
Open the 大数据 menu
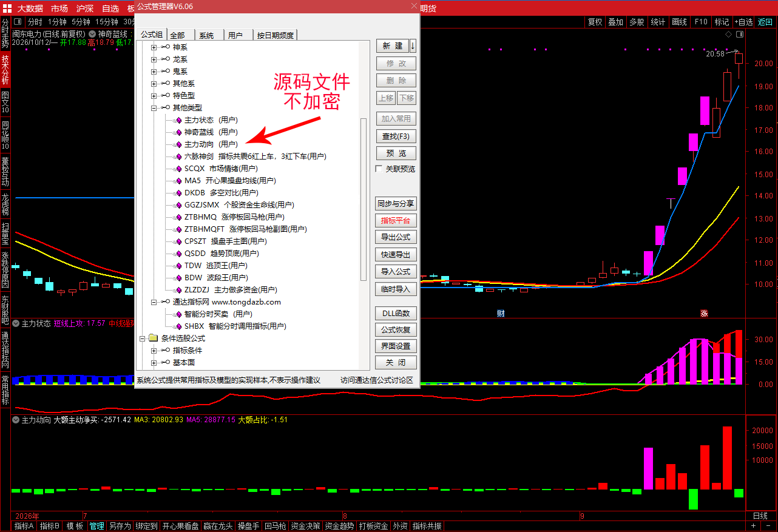(30, 8)
